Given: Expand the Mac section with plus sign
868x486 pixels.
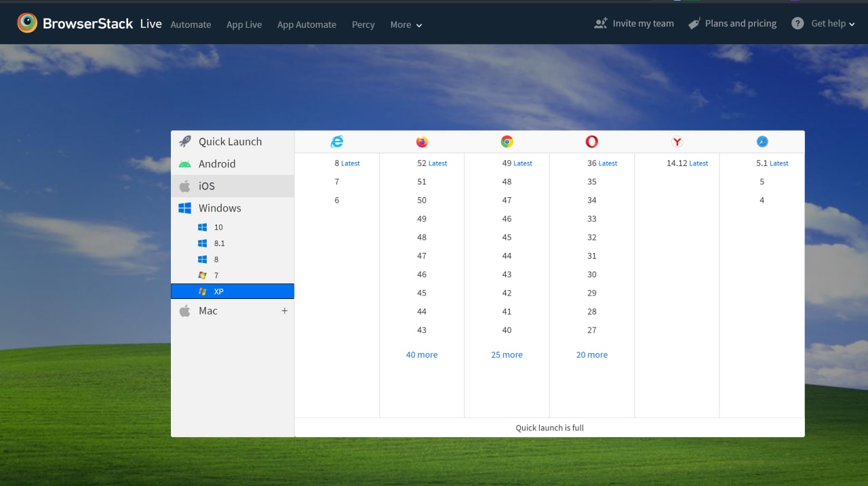Looking at the screenshot, I should tap(284, 310).
